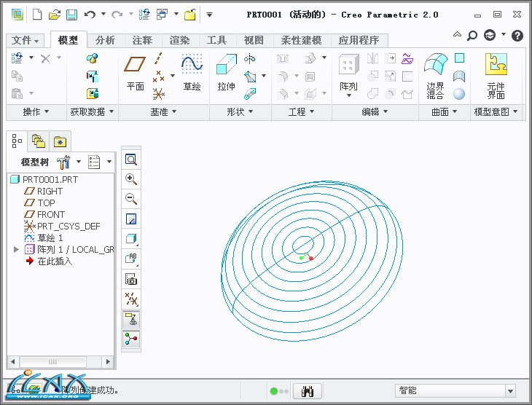Expand the 阵列 1 / LOCAL_GR tree node
532x405 pixels.
[17, 250]
